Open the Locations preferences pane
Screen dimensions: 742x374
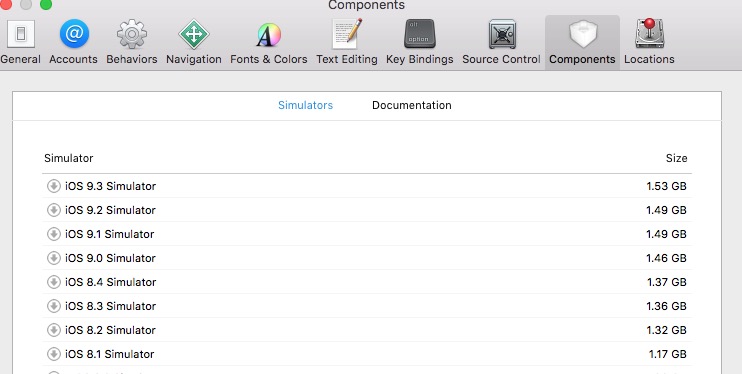(x=649, y=43)
